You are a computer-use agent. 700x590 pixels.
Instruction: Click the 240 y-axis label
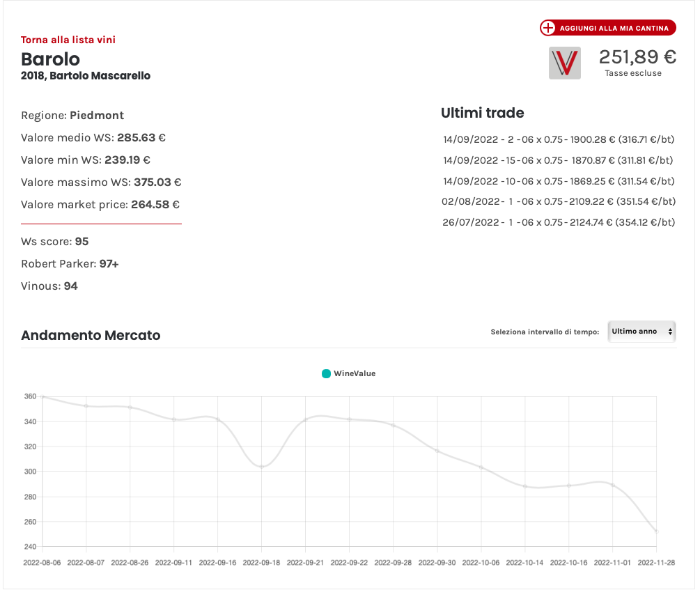[x=31, y=546]
